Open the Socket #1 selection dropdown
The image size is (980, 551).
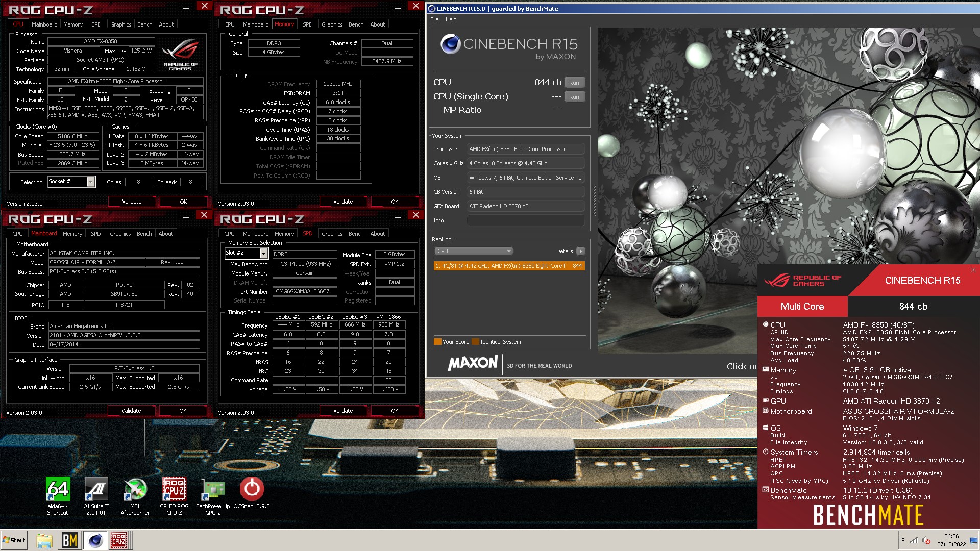[91, 182]
